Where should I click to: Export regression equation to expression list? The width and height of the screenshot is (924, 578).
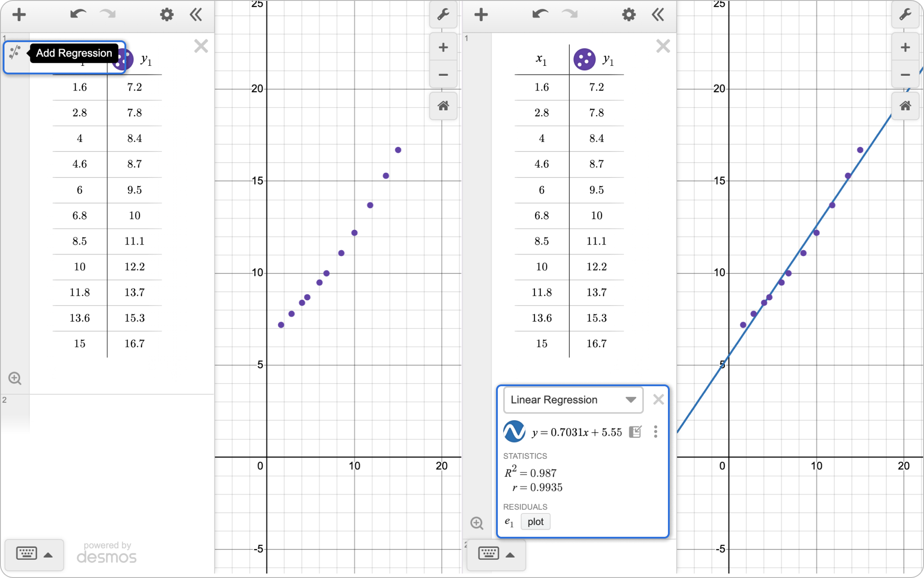pyautogui.click(x=635, y=431)
